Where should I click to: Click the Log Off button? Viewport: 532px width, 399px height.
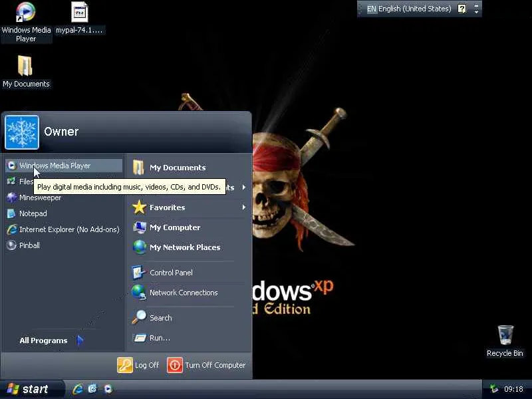[x=138, y=365]
